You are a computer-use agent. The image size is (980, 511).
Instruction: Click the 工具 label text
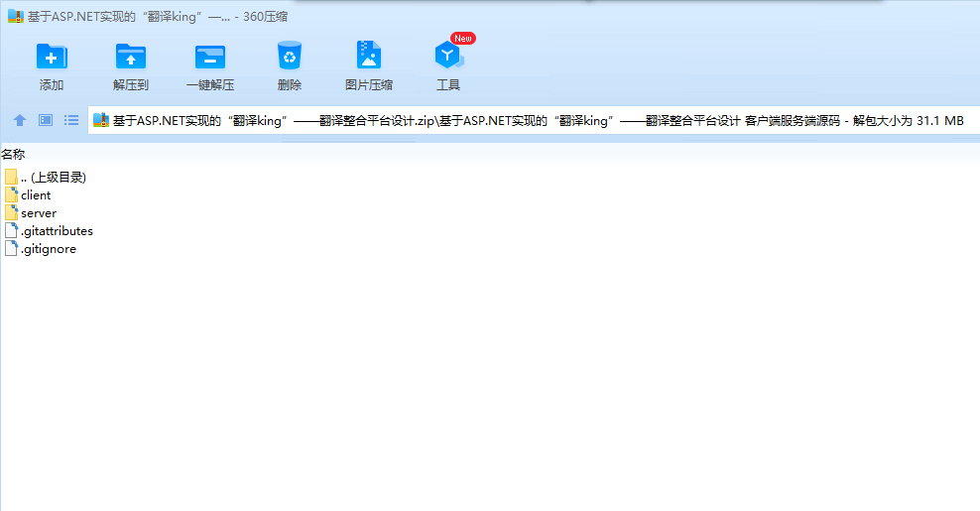[448, 85]
